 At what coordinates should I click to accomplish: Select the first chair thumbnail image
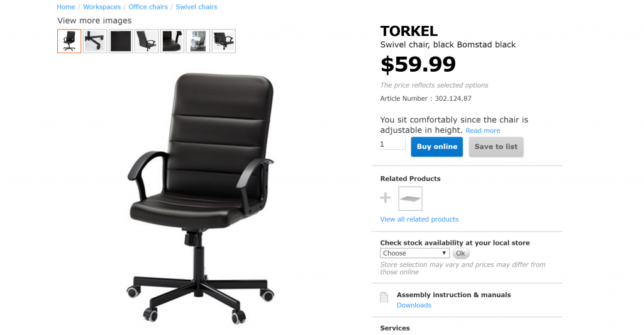point(69,41)
